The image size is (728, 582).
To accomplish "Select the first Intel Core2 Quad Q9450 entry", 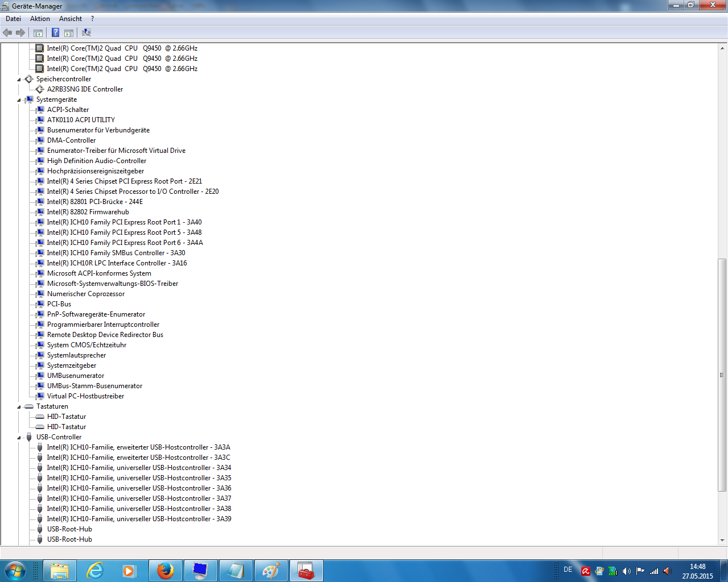I will point(122,48).
